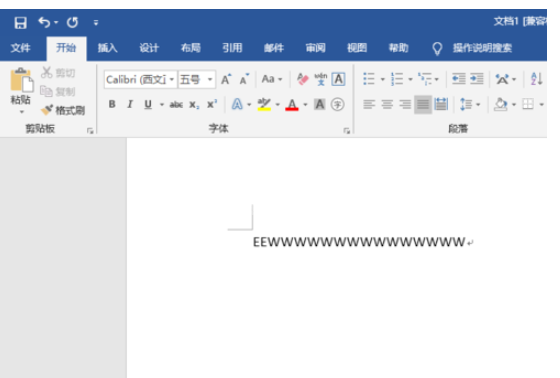Click the 复制 copy button
The height and width of the screenshot is (378, 560).
pos(58,91)
